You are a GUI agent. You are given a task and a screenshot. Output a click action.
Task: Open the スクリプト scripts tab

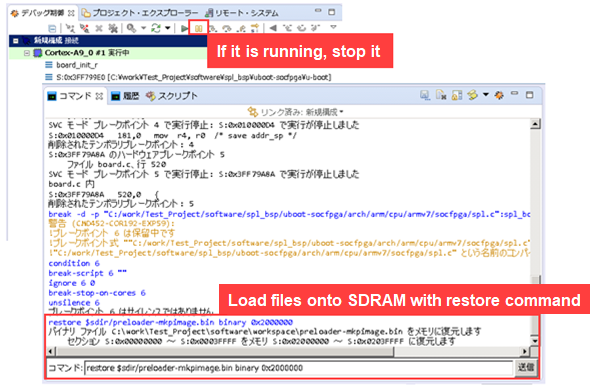172,96
